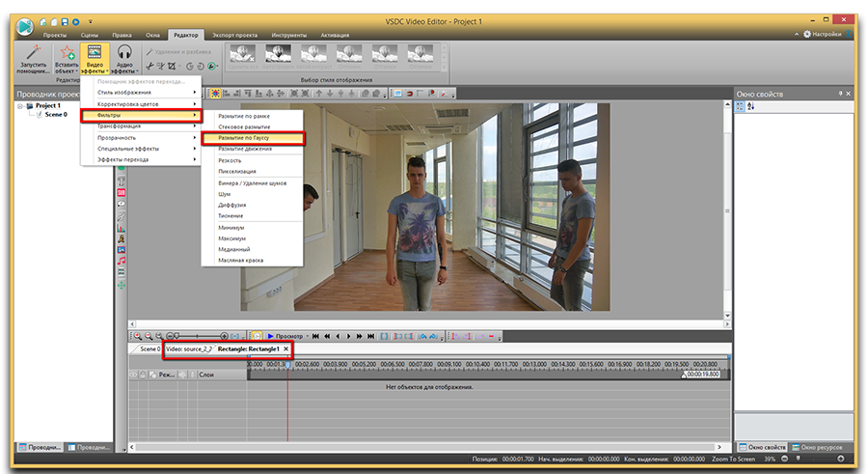
Task: Click the timeline zoom out magnifier
Action: pyautogui.click(x=149, y=336)
